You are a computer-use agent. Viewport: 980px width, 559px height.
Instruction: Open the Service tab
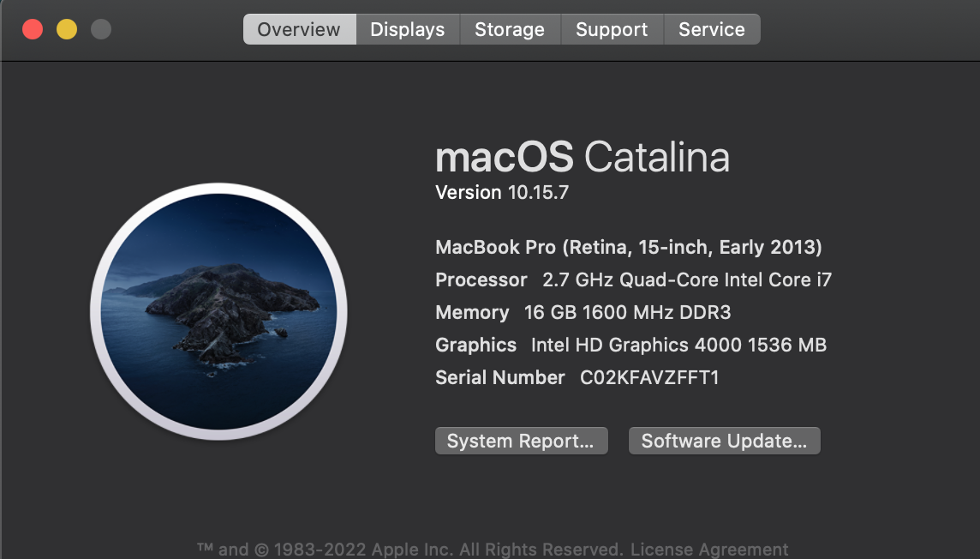712,29
